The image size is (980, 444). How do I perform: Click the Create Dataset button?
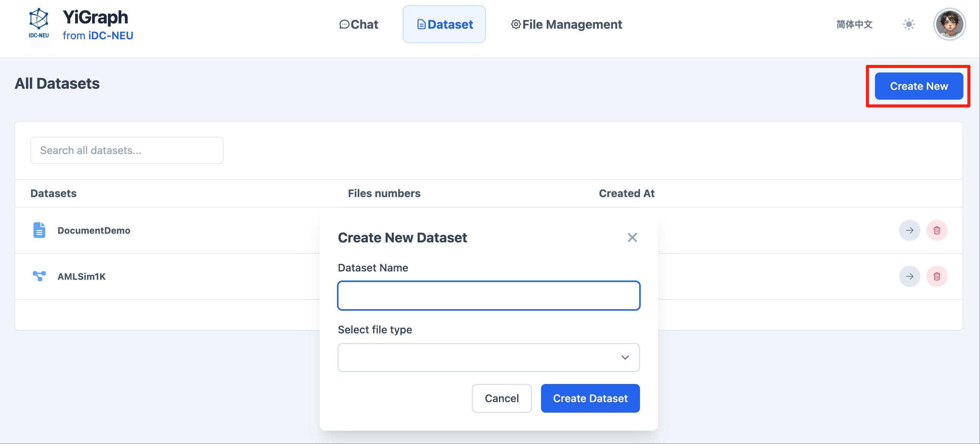pyautogui.click(x=590, y=398)
